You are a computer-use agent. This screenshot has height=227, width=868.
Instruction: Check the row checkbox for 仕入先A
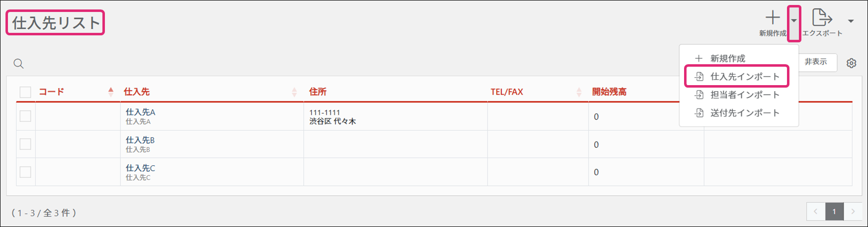(x=25, y=116)
